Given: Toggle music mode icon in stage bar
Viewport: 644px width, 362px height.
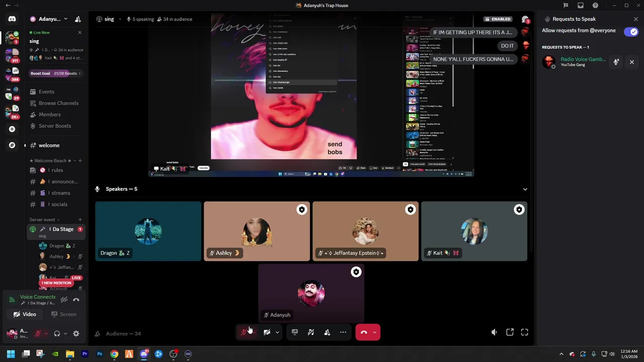Looking at the screenshot, I should (x=311, y=332).
